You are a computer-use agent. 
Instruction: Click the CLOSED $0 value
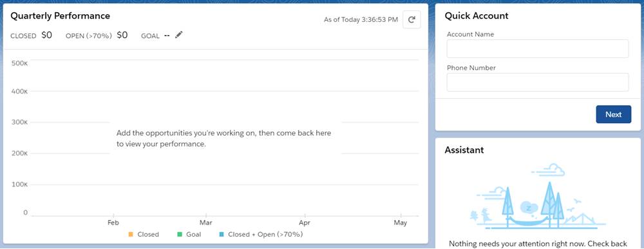coord(47,35)
